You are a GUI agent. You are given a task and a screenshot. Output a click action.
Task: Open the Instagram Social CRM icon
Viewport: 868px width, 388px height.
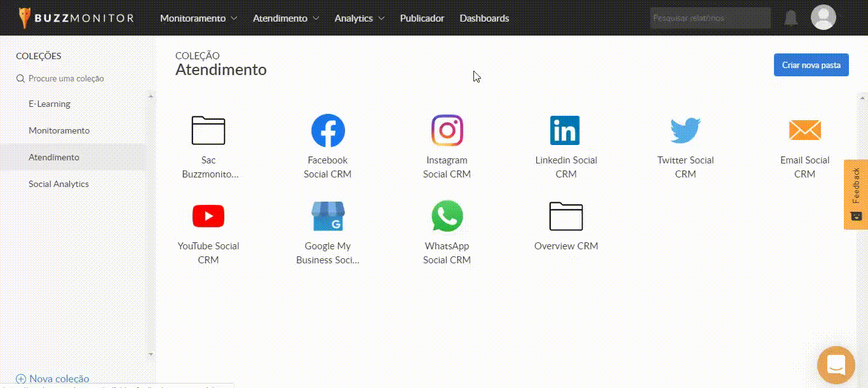click(x=447, y=131)
